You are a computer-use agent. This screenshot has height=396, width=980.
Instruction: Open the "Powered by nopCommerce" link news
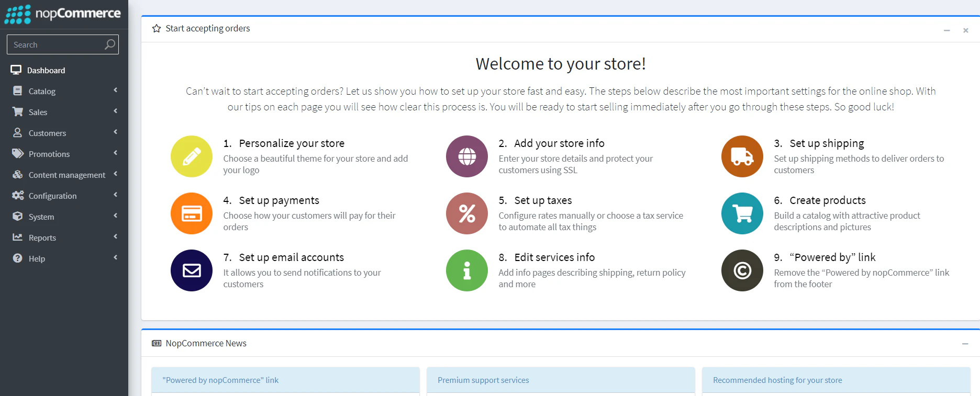tap(220, 380)
